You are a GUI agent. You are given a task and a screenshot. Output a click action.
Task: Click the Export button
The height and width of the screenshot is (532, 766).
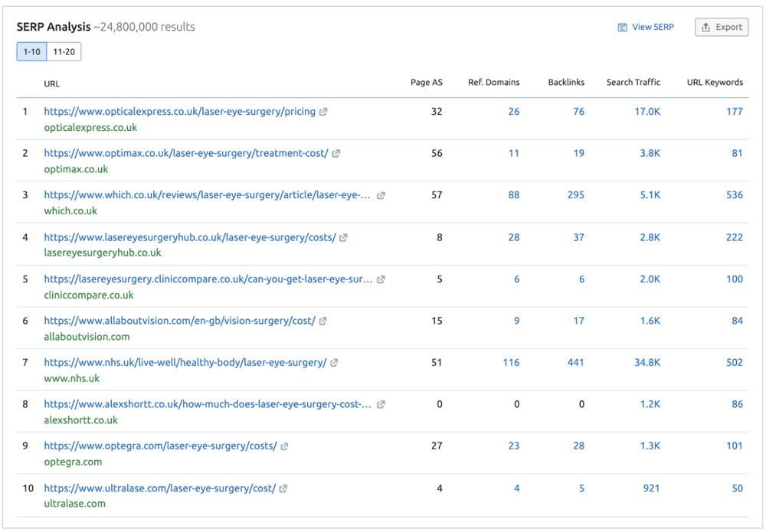[x=721, y=27]
